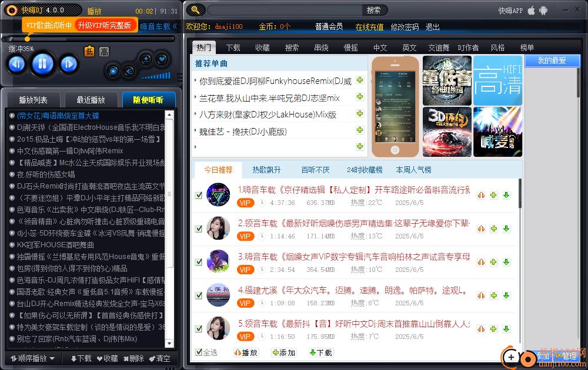Click the download icon in player controls

pos(145,59)
